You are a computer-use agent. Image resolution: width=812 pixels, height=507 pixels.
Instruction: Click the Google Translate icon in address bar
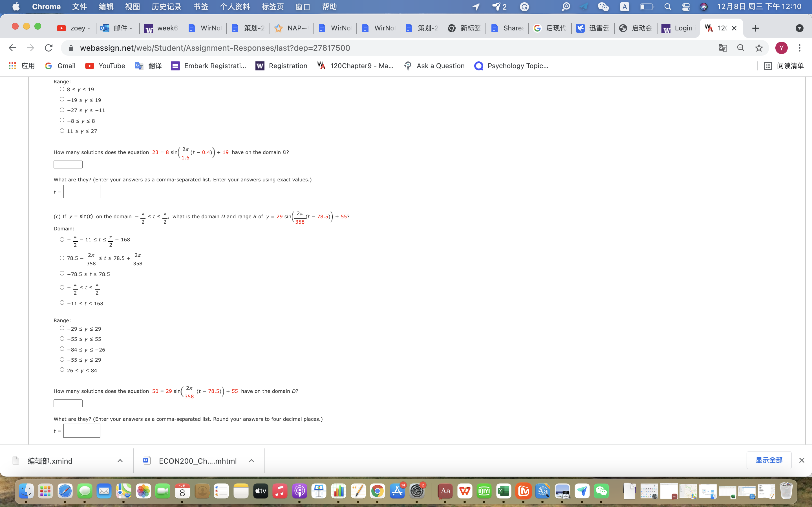pos(722,48)
